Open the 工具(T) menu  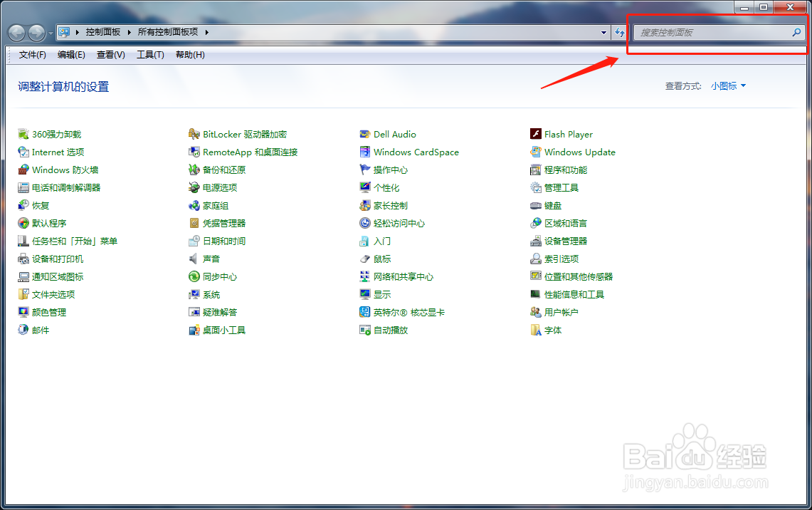[150, 54]
